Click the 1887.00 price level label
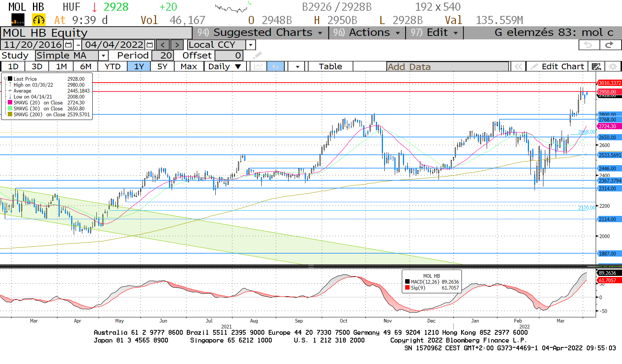The image size is (622, 364). [x=609, y=254]
